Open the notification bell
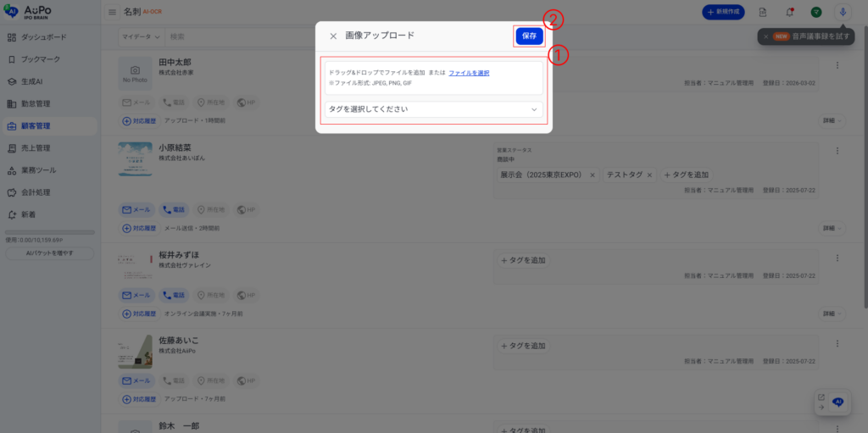The height and width of the screenshot is (433, 868). [x=789, y=12]
